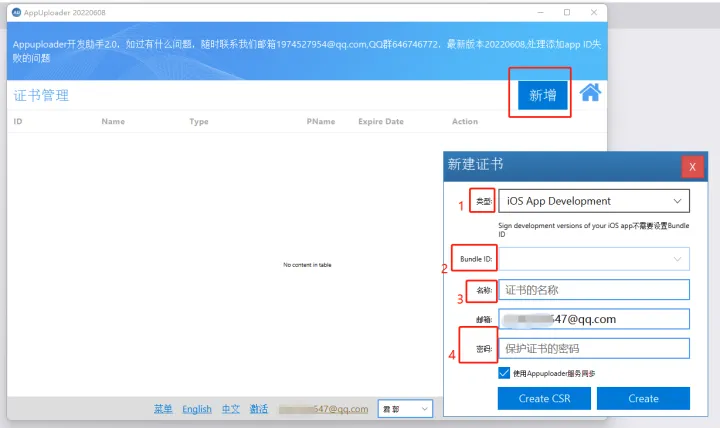
Task: Click the Create CSR button
Action: coord(544,398)
